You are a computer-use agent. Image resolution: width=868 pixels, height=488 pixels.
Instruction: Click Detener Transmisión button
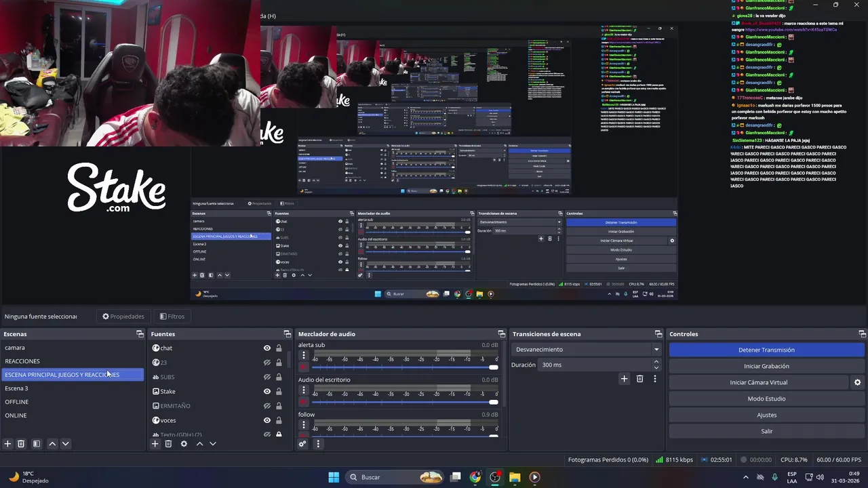pos(766,350)
